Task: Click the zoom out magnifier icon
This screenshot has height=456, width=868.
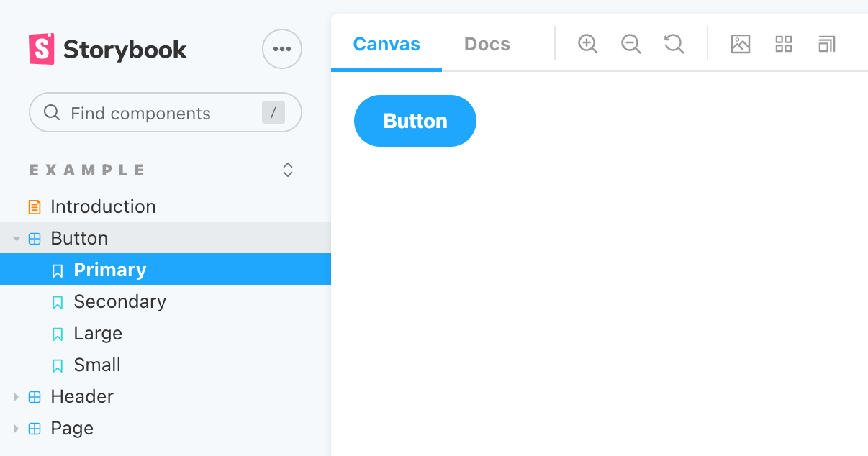Action: 631,44
